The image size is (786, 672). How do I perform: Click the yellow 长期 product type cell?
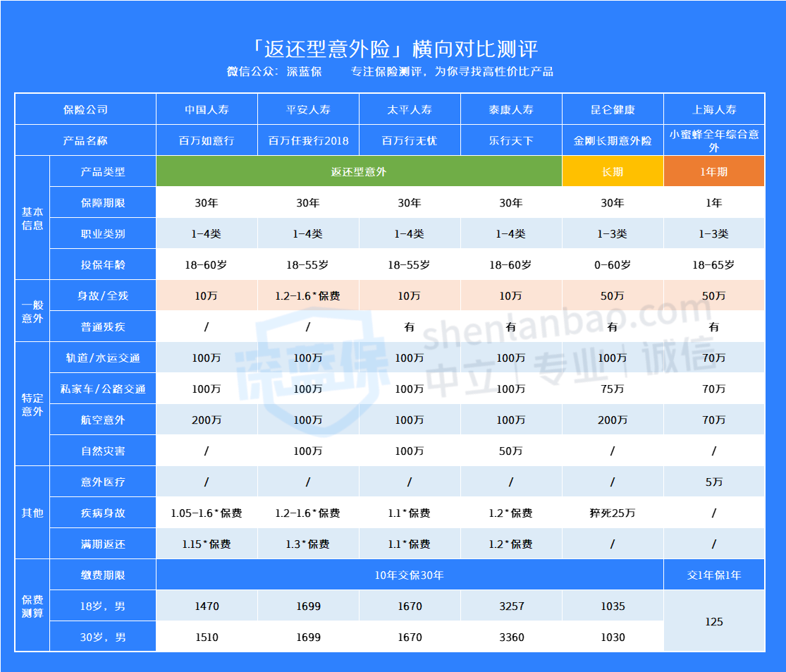(x=613, y=171)
